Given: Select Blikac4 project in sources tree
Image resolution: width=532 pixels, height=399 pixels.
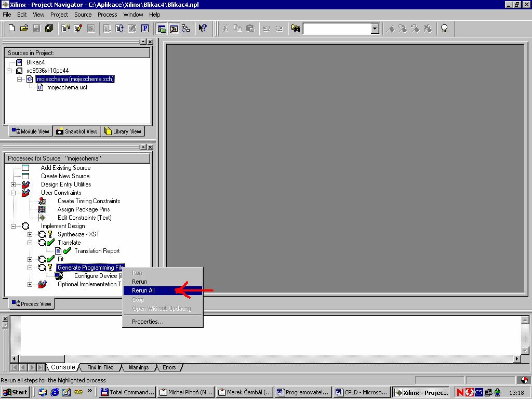Looking at the screenshot, I should click(35, 62).
